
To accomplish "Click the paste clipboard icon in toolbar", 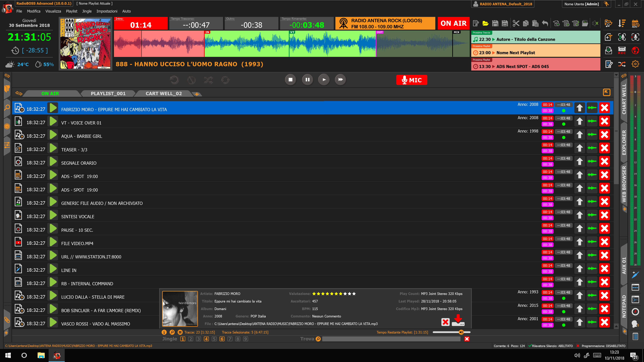I will coord(535,23).
